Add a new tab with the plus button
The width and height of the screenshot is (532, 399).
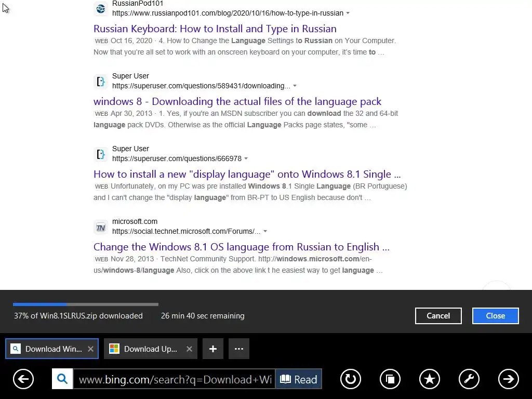tap(213, 349)
